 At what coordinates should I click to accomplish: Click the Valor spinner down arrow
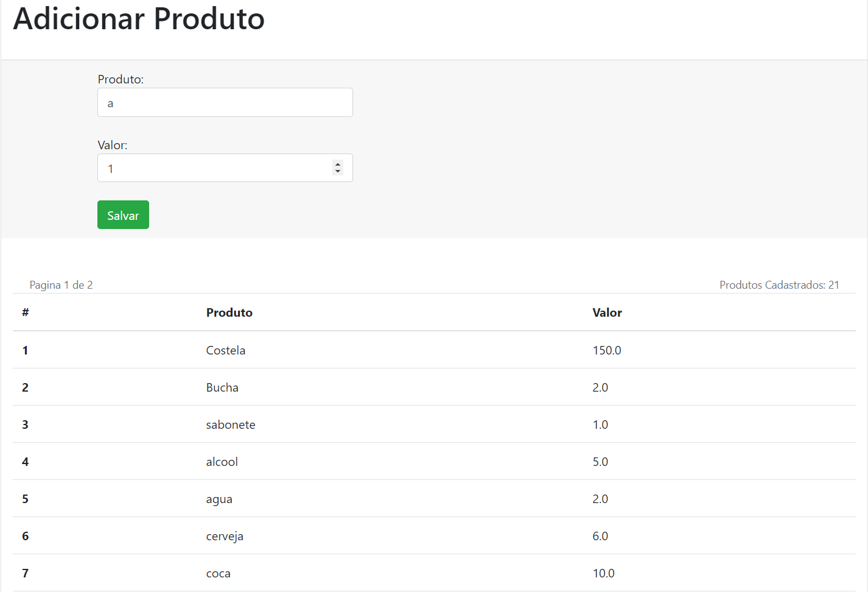338,171
